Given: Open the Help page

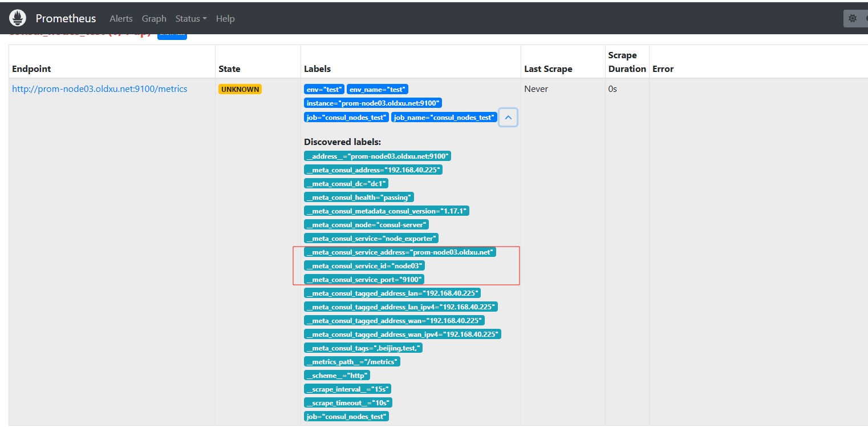Looking at the screenshot, I should tap(225, 18).
